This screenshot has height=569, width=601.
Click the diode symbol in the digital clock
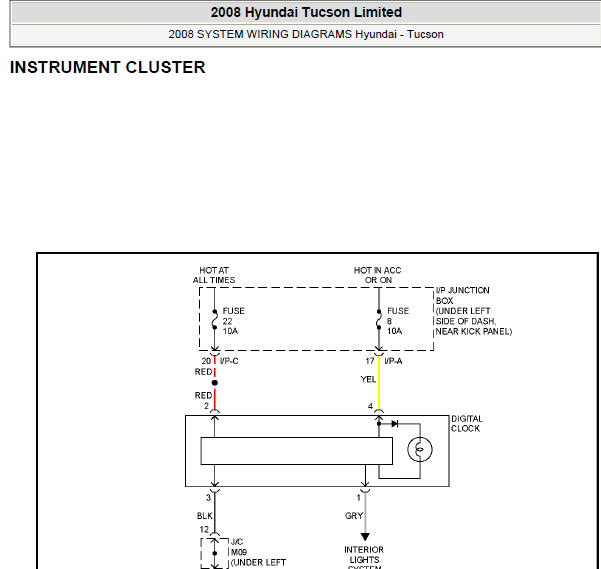(395, 424)
